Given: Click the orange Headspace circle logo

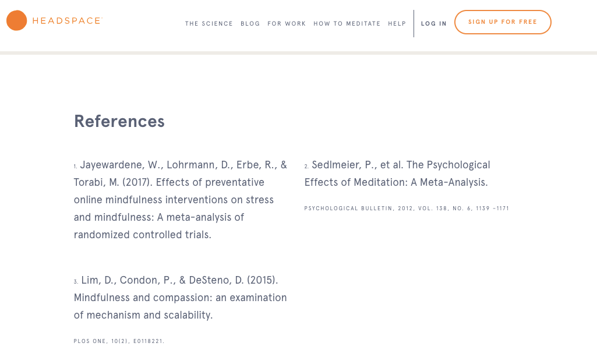Looking at the screenshot, I should tap(16, 21).
